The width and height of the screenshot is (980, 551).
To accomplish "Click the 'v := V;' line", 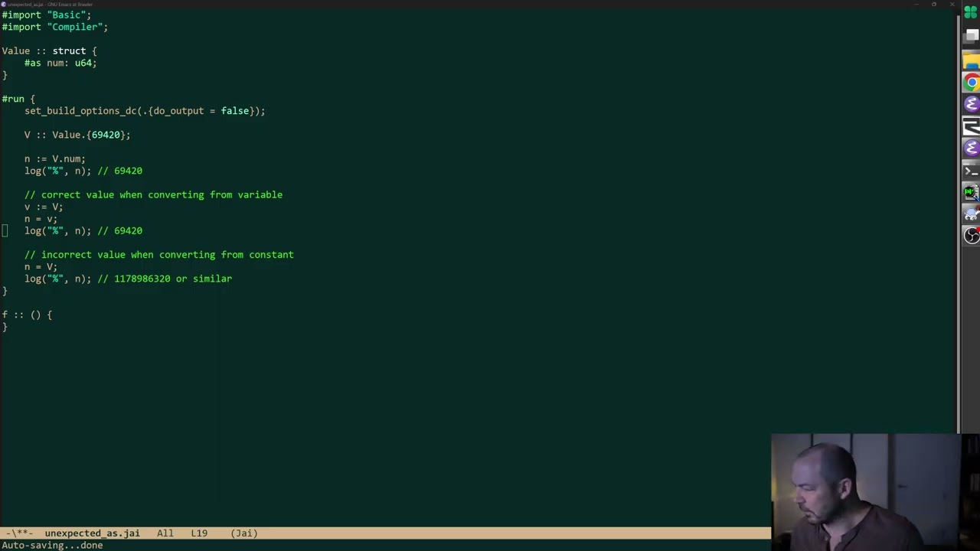I will coord(44,207).
